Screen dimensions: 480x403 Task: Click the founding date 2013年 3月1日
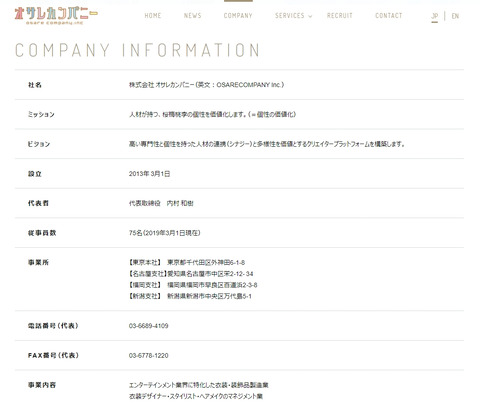click(149, 174)
